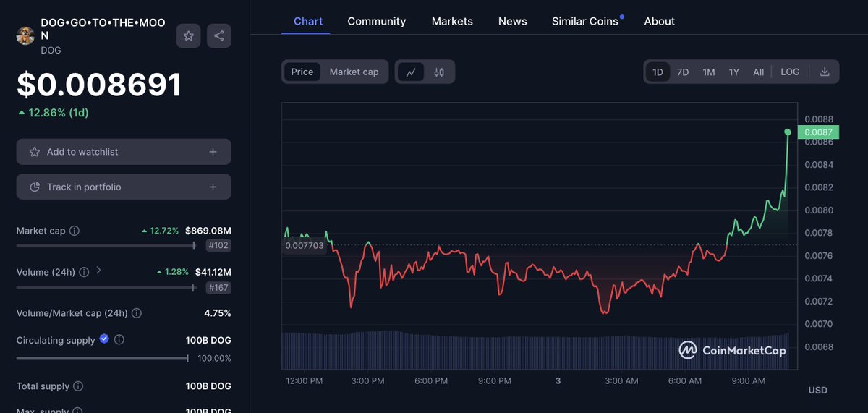
Task: Click the $869.08M market cap value
Action: [208, 231]
